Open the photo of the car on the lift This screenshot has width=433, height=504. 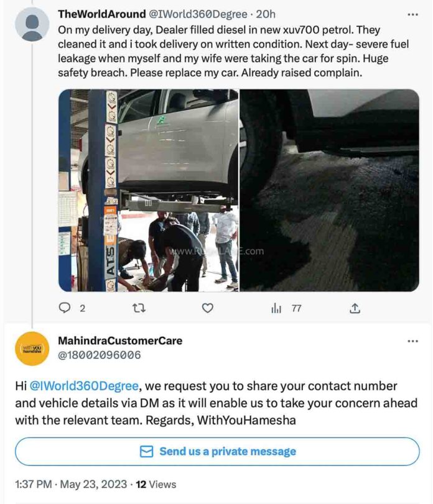click(148, 190)
